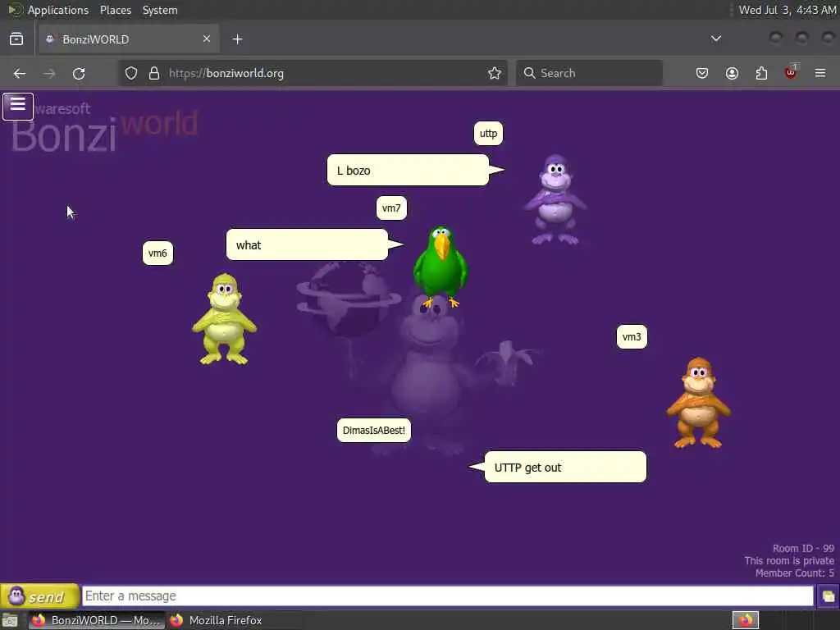Screen dimensions: 840x630
Task: Open the uBlock Origin extension icon
Action: (x=791, y=72)
